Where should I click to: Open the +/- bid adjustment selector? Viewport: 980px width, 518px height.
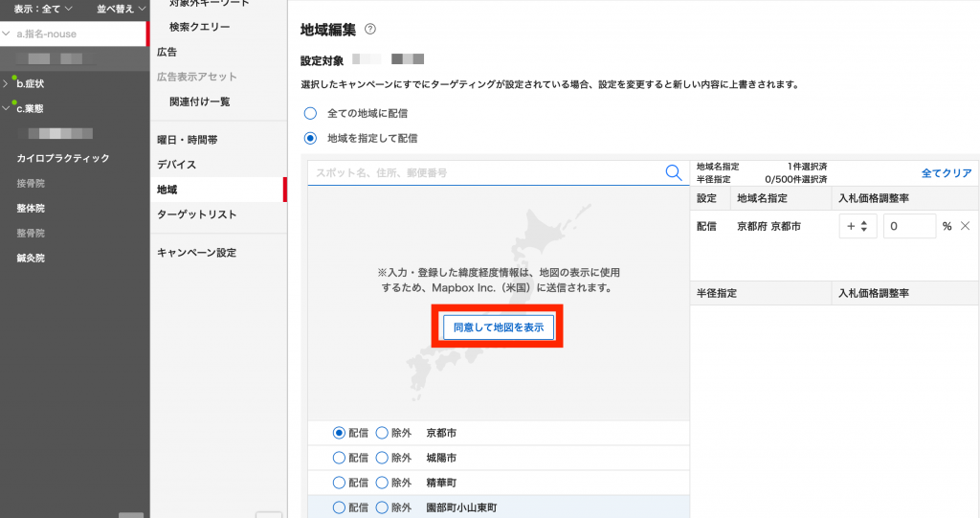[x=857, y=226]
